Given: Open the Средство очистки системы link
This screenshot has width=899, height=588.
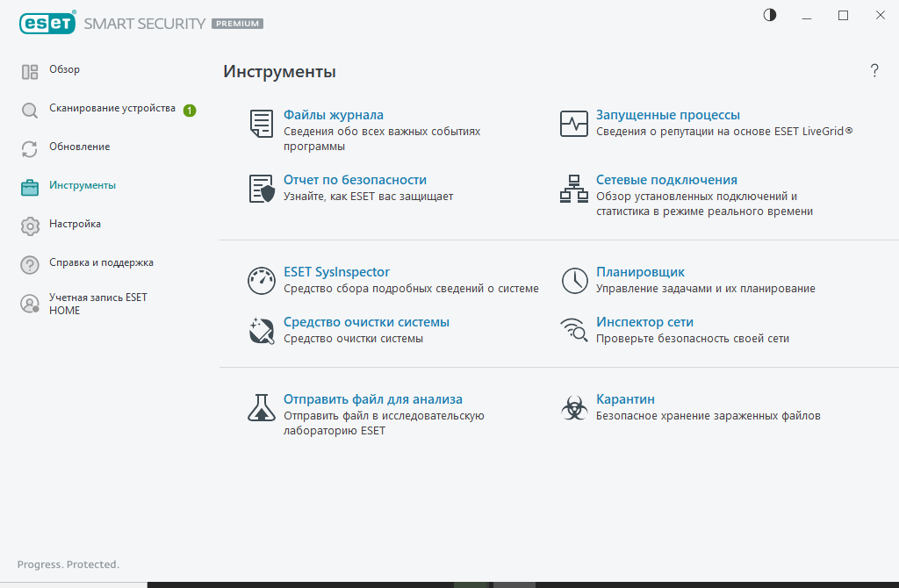Looking at the screenshot, I should click(366, 322).
